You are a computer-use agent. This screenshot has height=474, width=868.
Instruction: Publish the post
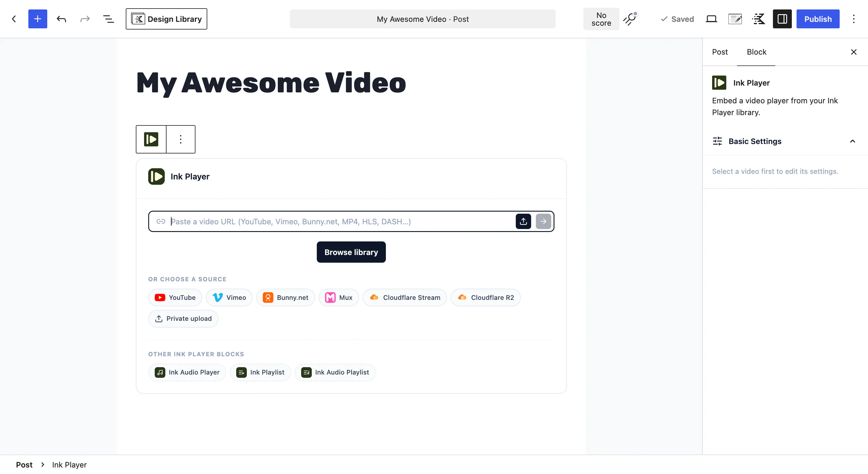[818, 19]
